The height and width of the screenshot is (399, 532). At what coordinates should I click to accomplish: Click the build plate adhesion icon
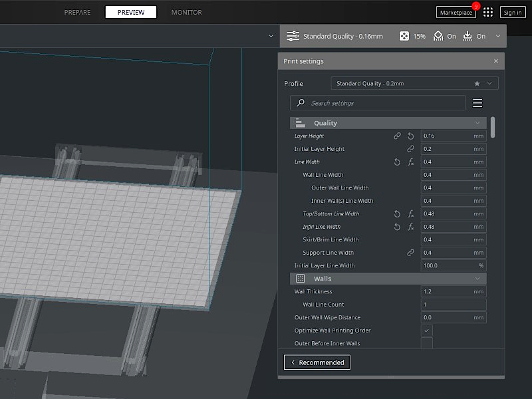pyautogui.click(x=467, y=36)
